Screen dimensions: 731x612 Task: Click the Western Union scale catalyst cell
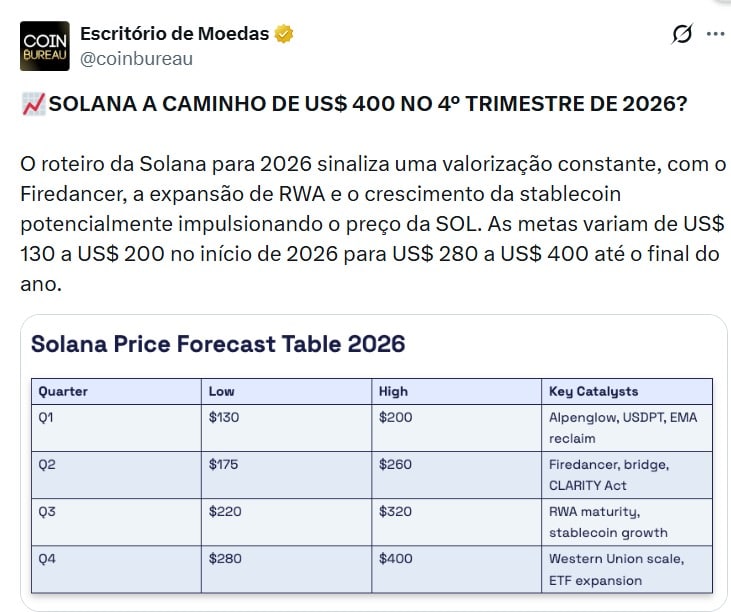click(616, 568)
